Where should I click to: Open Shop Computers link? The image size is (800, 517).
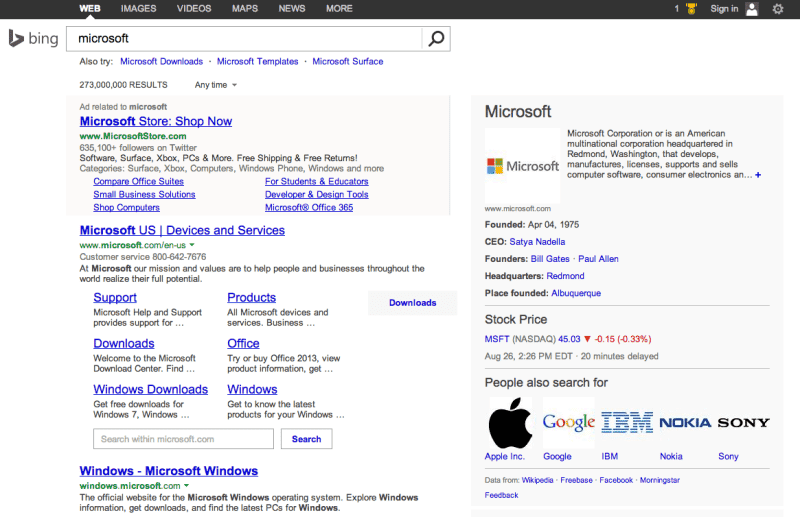(x=127, y=208)
